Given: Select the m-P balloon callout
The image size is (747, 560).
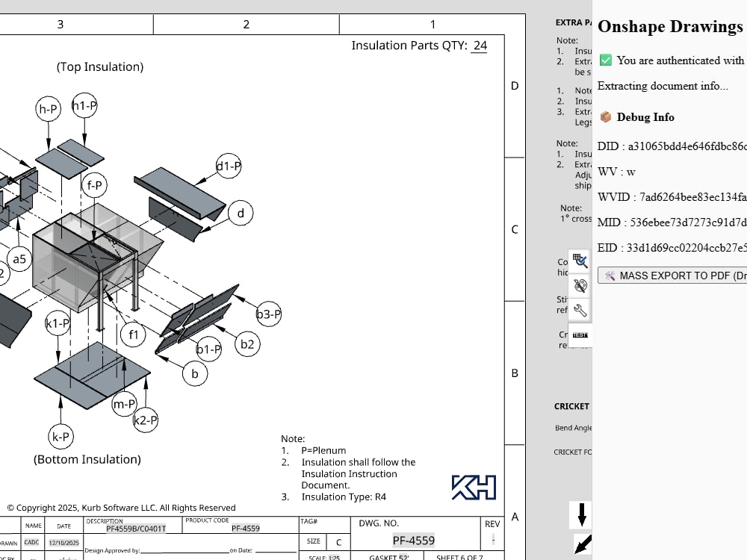Looking at the screenshot, I should (124, 404).
